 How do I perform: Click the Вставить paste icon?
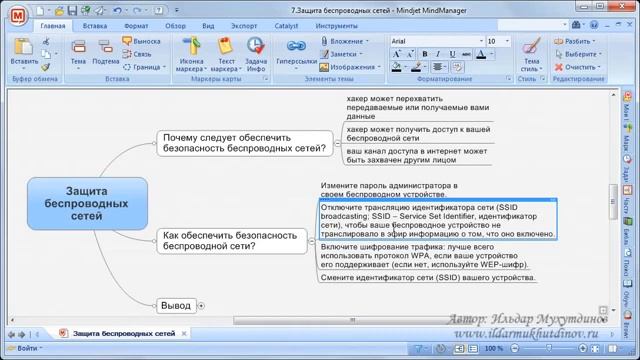(x=24, y=46)
